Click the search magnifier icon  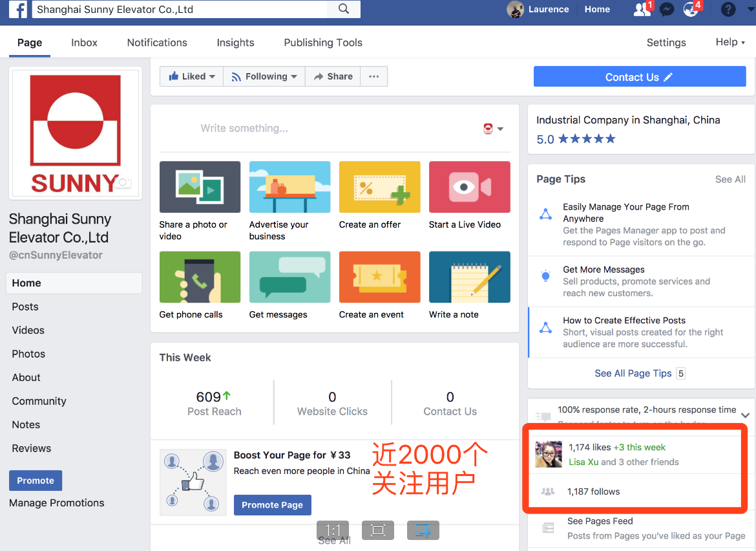(x=343, y=8)
